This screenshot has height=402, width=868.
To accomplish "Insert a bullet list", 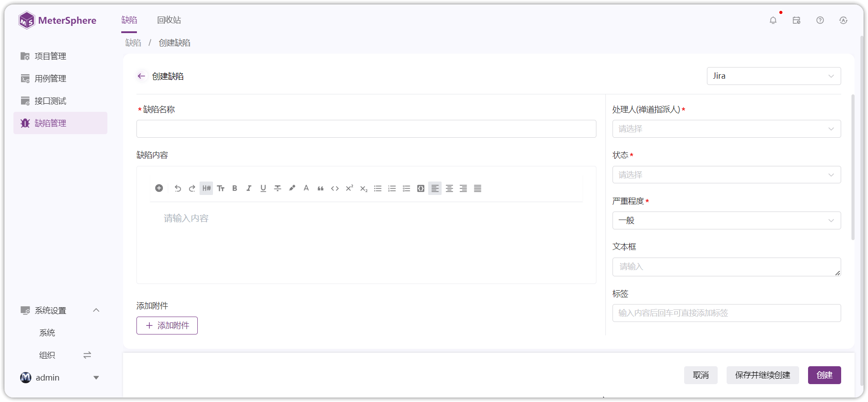I will coord(378,188).
